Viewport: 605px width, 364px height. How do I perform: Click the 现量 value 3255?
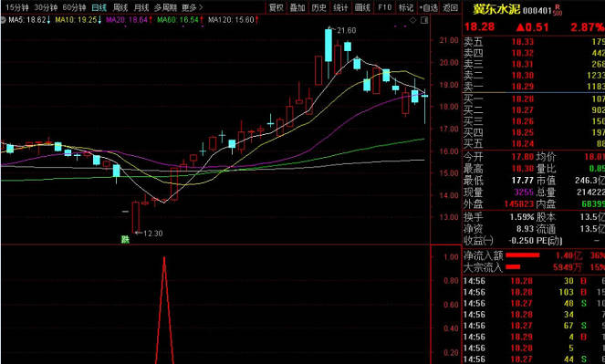tap(524, 192)
